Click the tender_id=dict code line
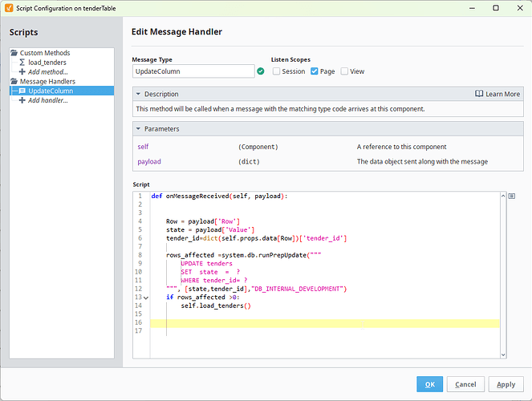The image size is (532, 401). click(257, 238)
